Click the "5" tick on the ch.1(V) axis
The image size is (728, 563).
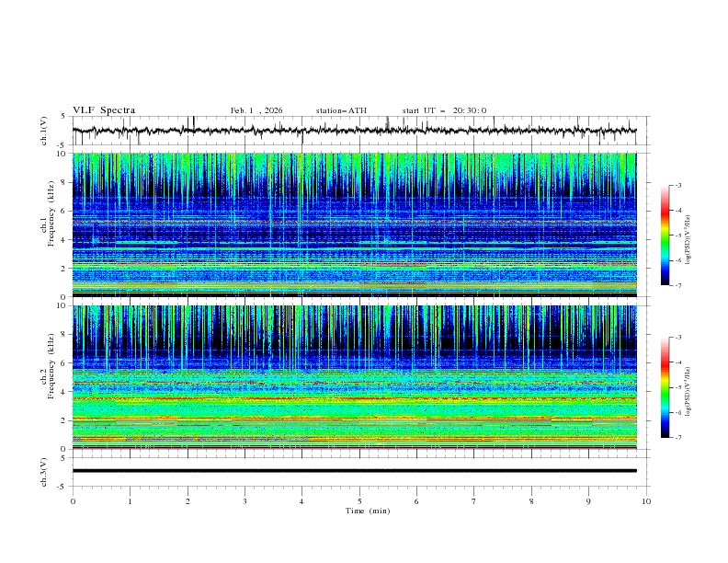click(63, 116)
